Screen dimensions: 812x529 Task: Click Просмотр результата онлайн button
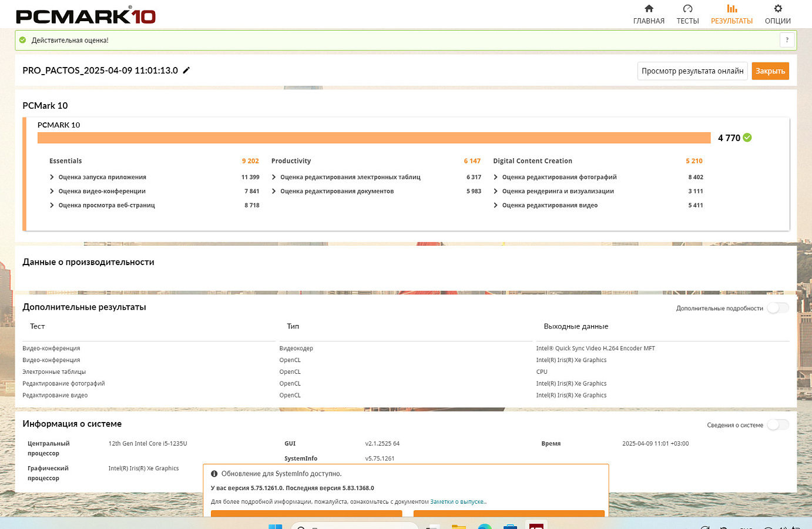click(x=693, y=71)
